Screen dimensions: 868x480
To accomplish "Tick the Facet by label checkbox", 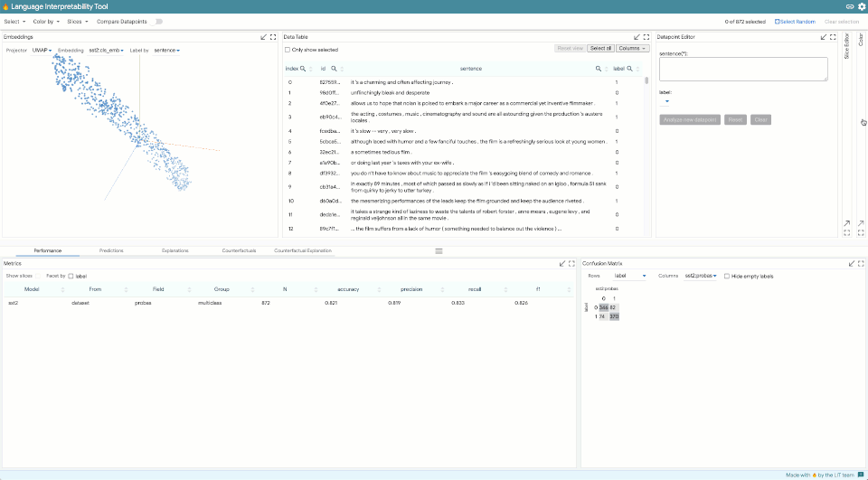I will click(71, 276).
